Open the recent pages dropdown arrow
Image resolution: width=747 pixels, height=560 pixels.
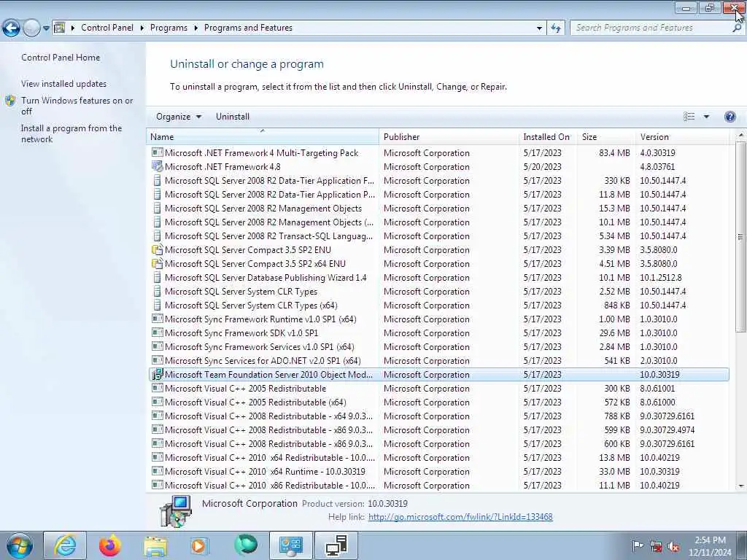46,28
